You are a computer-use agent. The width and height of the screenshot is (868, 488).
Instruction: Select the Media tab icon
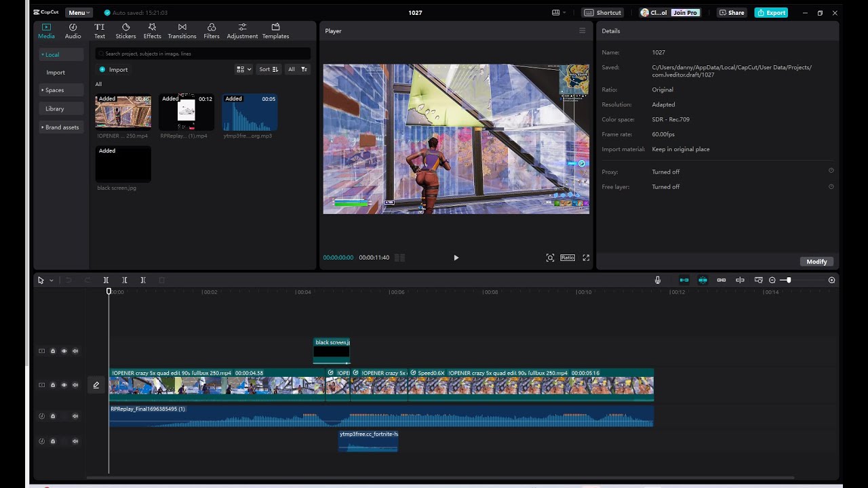(x=46, y=27)
